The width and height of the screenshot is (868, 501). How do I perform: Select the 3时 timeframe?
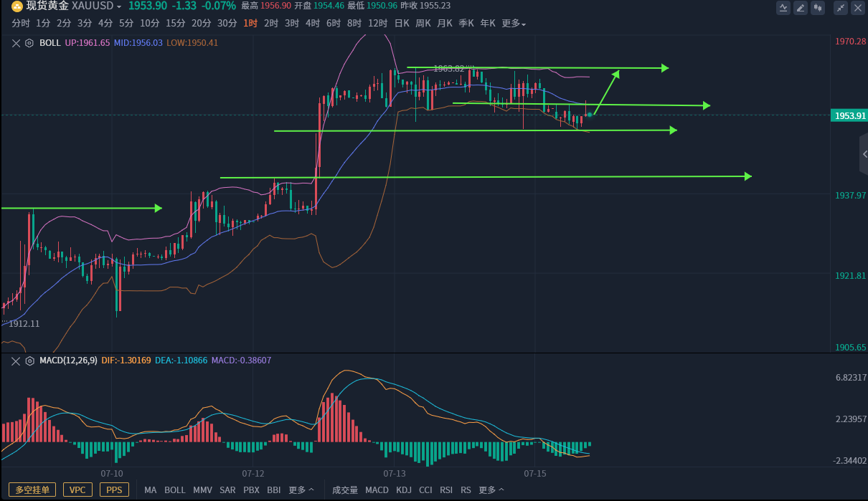pos(292,23)
